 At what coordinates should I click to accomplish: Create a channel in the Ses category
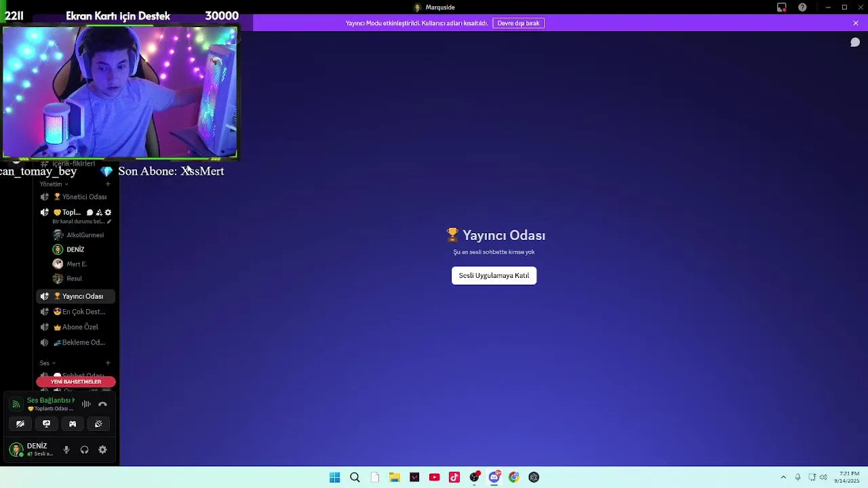108,363
